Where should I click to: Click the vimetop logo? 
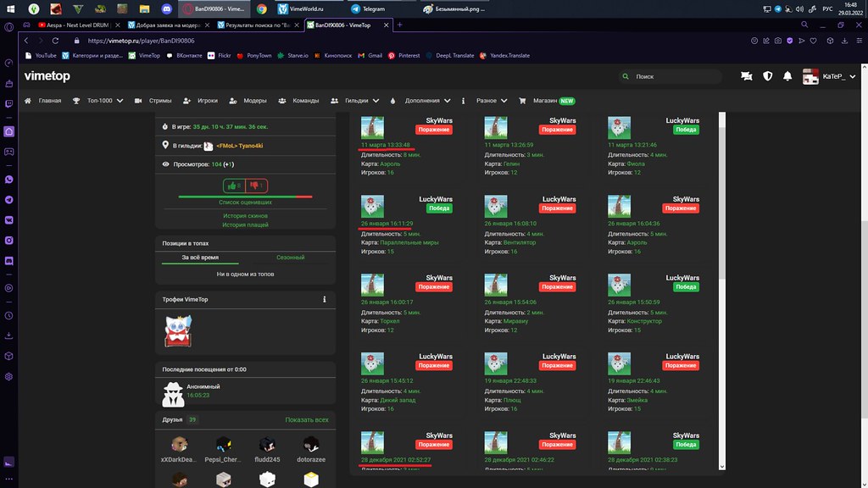pyautogui.click(x=47, y=76)
